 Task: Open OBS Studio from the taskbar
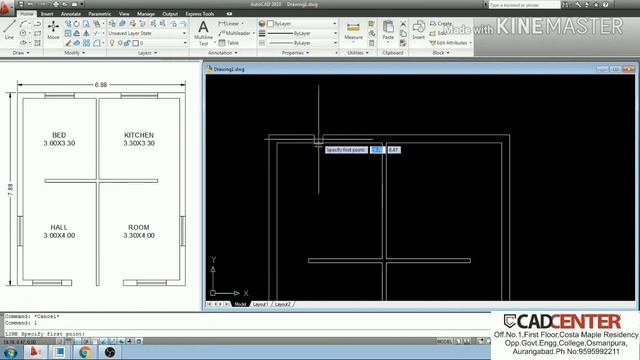click(x=109, y=353)
